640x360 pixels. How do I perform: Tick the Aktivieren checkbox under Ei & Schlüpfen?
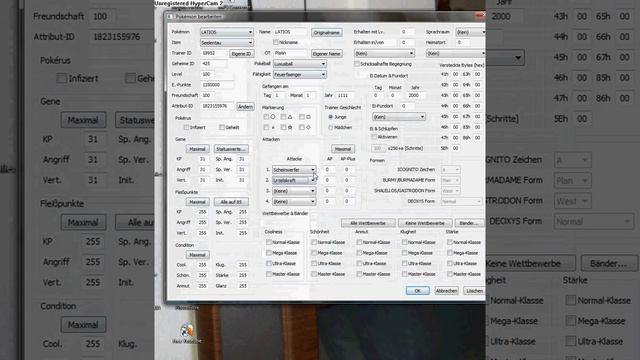tap(373, 137)
